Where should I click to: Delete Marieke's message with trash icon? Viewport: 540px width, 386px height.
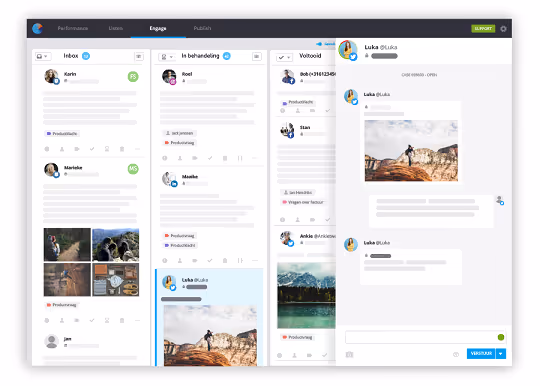pyautogui.click(x=122, y=320)
